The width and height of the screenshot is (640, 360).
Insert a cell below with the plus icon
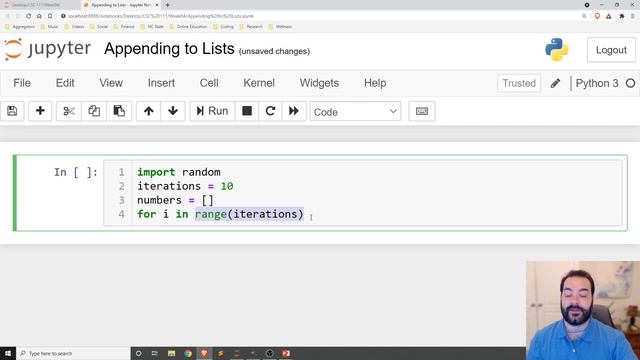[40, 111]
